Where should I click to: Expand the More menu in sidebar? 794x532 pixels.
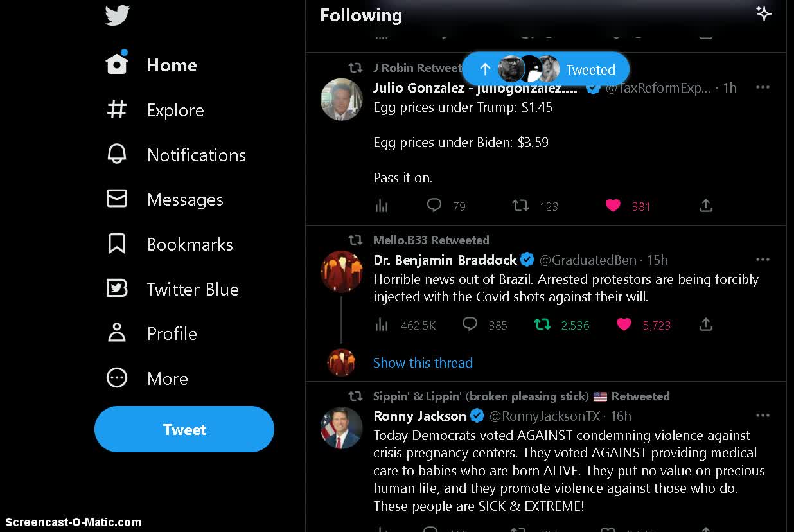[x=148, y=378]
